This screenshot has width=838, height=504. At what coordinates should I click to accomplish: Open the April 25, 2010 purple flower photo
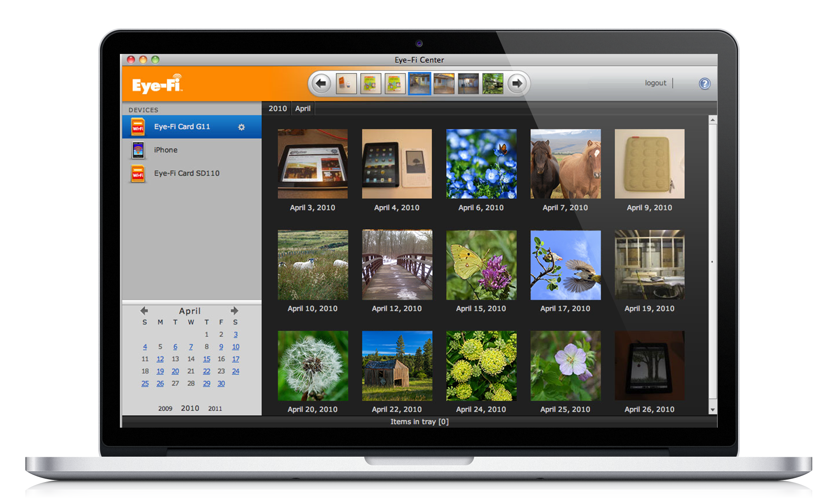(565, 366)
